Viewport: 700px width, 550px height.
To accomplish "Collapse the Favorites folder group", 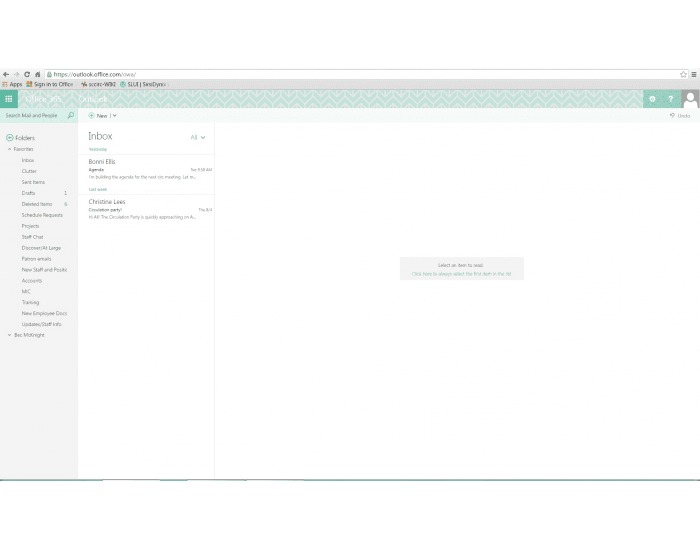I will pyautogui.click(x=9, y=149).
